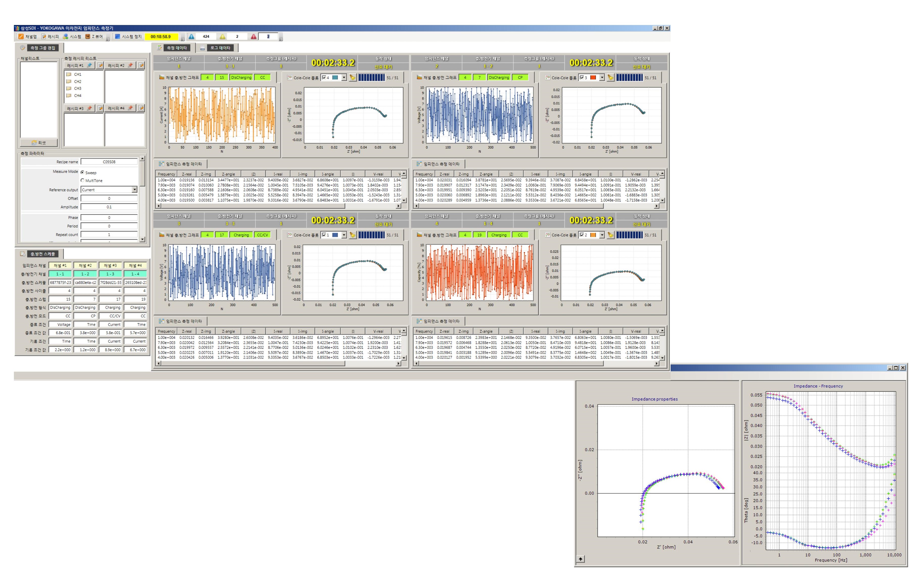Click the Amplitude input field showing 0.1
Image resolution: width=924 pixels, height=582 pixels.
[x=109, y=207]
